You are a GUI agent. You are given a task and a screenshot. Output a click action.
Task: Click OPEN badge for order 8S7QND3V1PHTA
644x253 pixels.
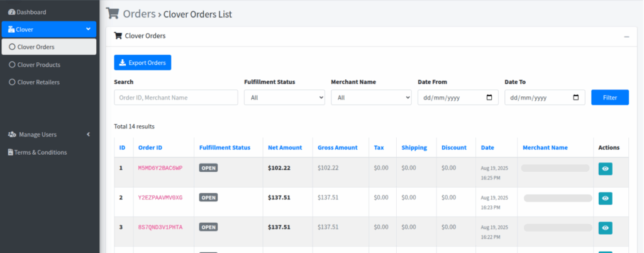[x=209, y=227]
